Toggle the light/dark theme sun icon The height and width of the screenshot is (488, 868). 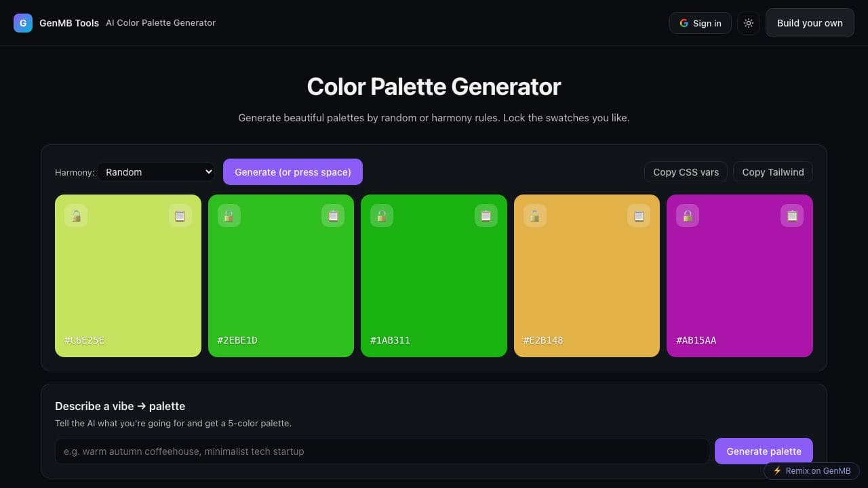tap(749, 23)
